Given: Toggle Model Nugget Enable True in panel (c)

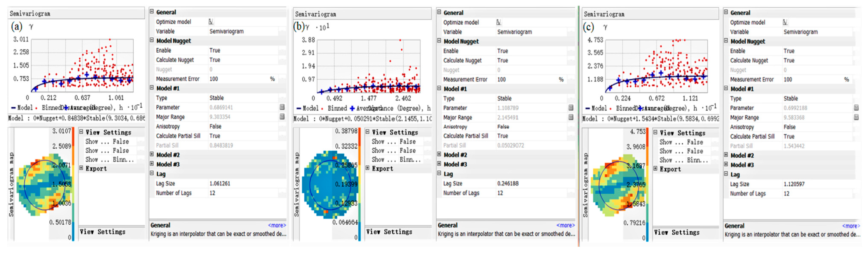Looking at the screenshot, I should (x=789, y=51).
